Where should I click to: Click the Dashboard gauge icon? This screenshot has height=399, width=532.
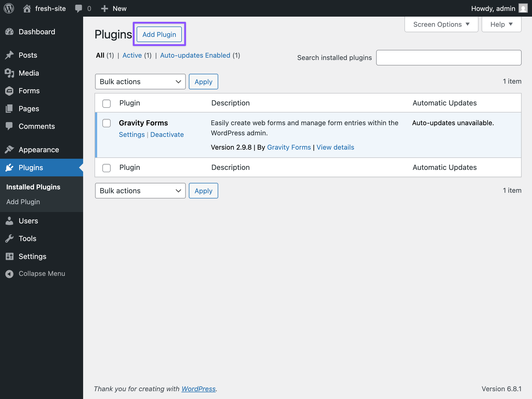tap(9, 32)
